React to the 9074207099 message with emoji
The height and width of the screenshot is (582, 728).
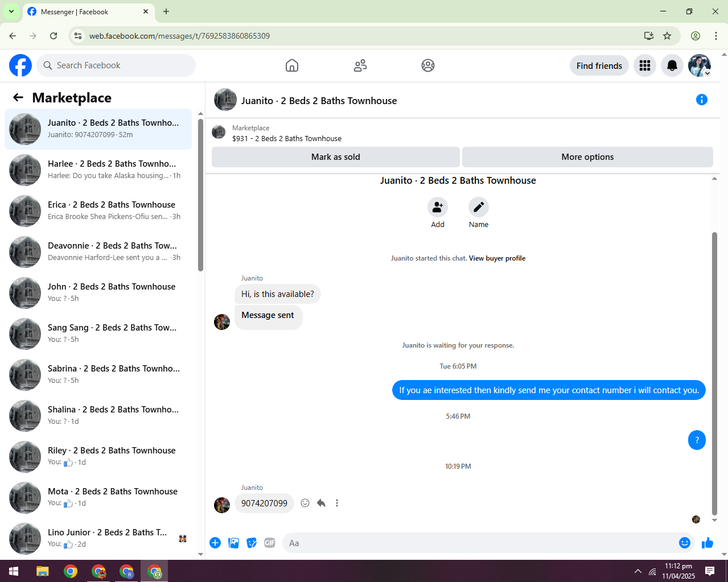point(305,503)
